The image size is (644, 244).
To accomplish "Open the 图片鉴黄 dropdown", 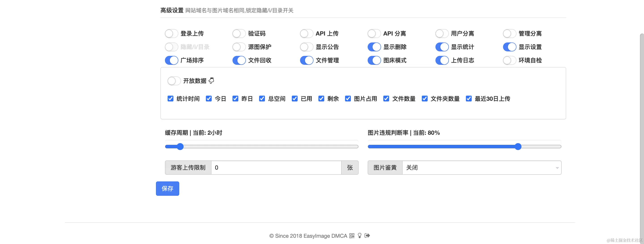I will [482, 168].
